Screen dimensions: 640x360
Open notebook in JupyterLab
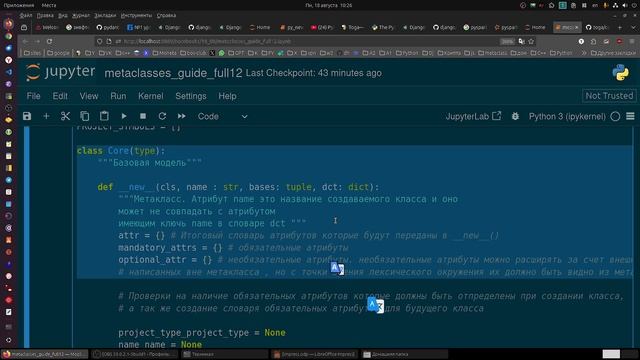(x=473, y=116)
